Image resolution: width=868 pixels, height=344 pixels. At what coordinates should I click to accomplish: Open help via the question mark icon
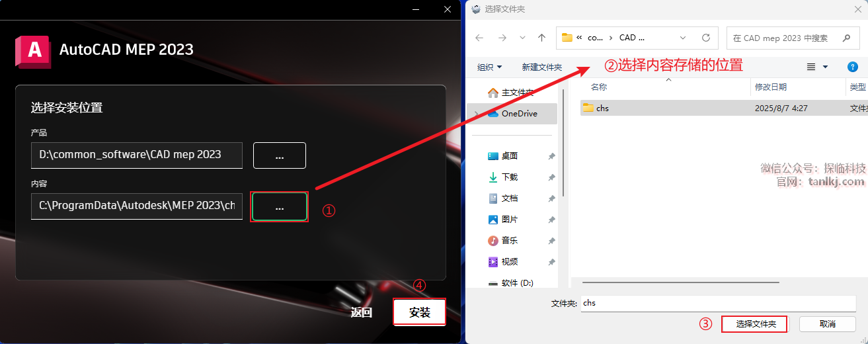point(853,67)
